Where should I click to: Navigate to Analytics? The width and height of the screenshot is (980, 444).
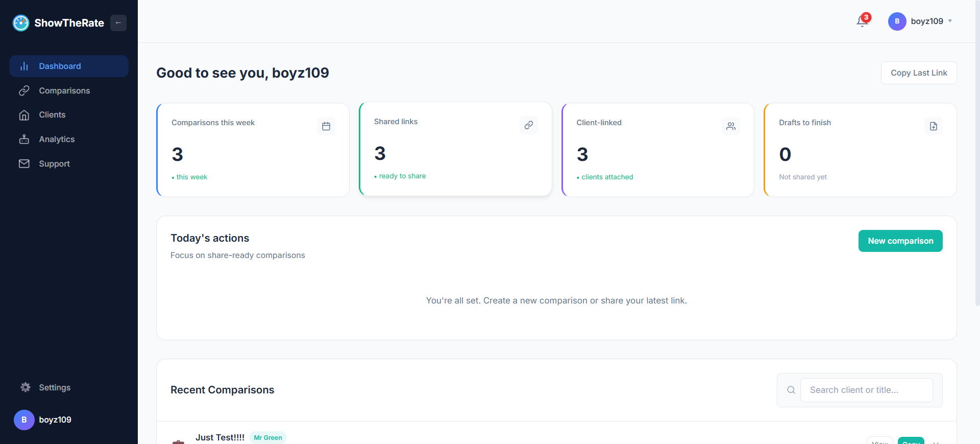tap(69, 139)
